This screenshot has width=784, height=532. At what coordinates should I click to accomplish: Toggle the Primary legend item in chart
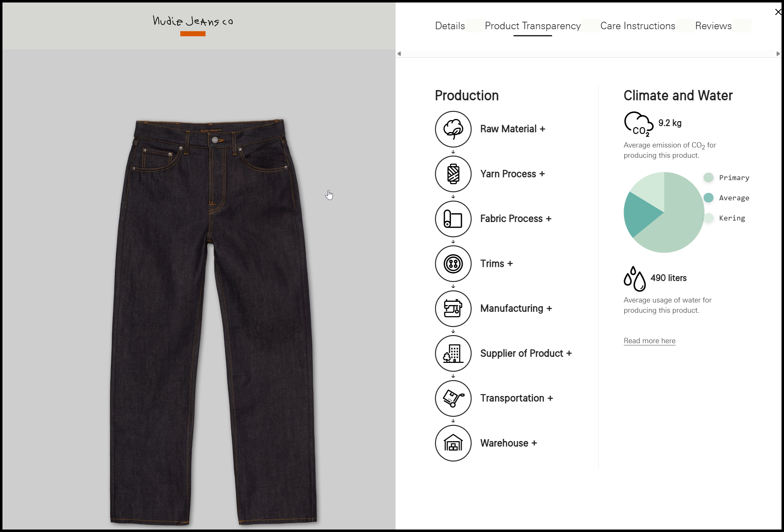pos(734,178)
